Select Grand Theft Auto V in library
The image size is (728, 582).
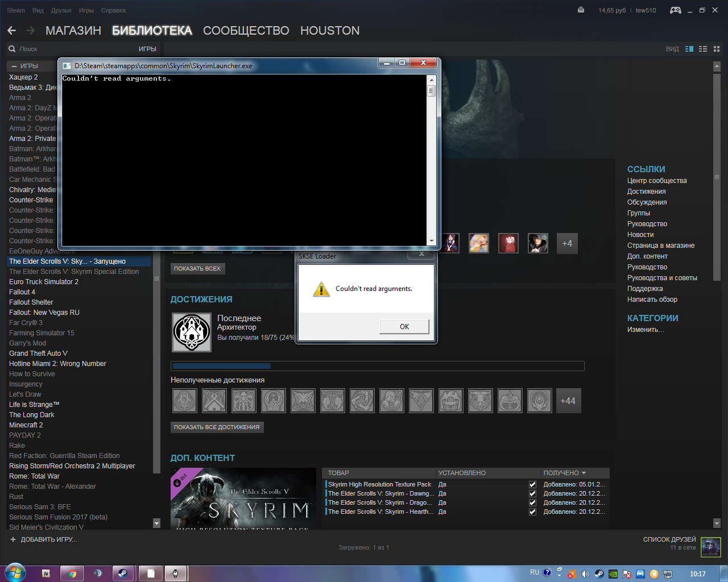38,354
